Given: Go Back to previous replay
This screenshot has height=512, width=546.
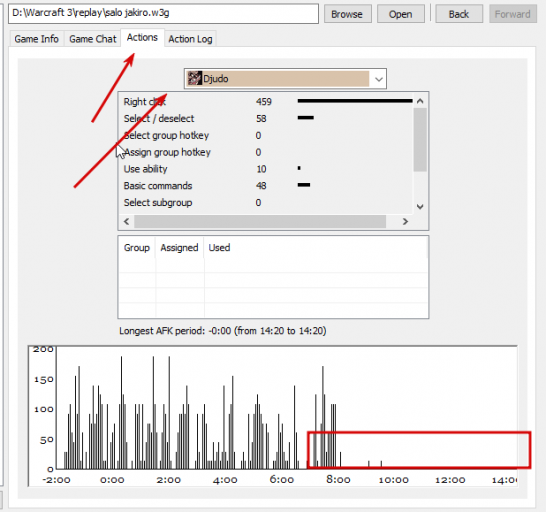Looking at the screenshot, I should (x=459, y=14).
